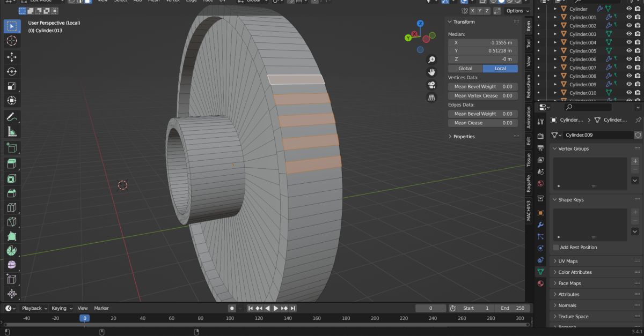The width and height of the screenshot is (644, 336).
Task: Open the timeline View menu
Action: tap(83, 308)
